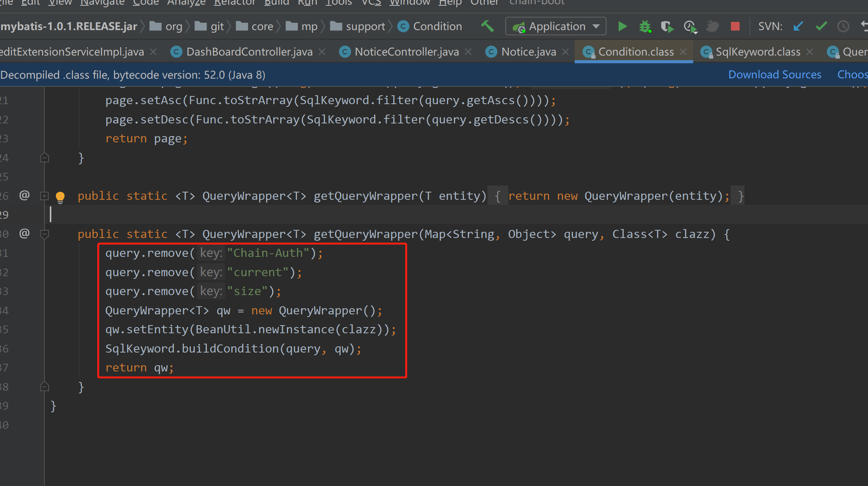Place cursor on empty line 29
Image resolution: width=868 pixels, height=486 pixels.
coord(455,214)
